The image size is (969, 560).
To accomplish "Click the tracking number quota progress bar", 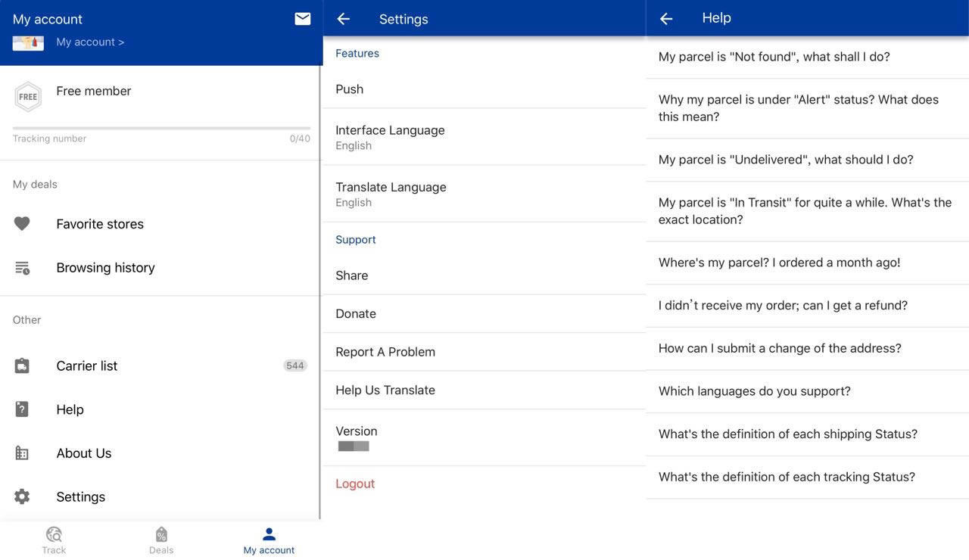I will (x=161, y=128).
